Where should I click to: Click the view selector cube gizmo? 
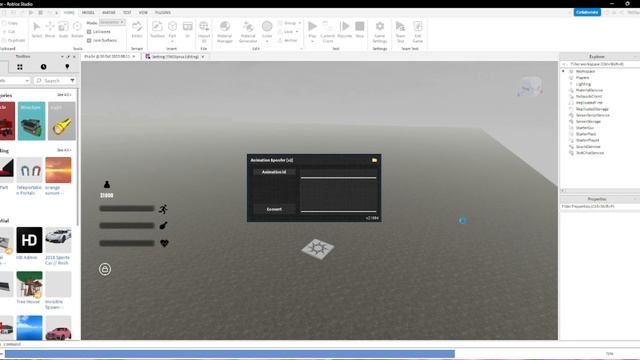point(530,86)
